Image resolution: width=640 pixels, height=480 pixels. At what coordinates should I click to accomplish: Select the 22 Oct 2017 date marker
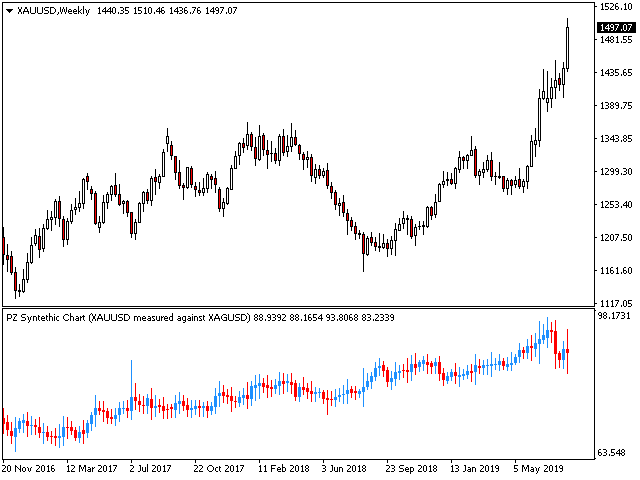tap(219, 468)
